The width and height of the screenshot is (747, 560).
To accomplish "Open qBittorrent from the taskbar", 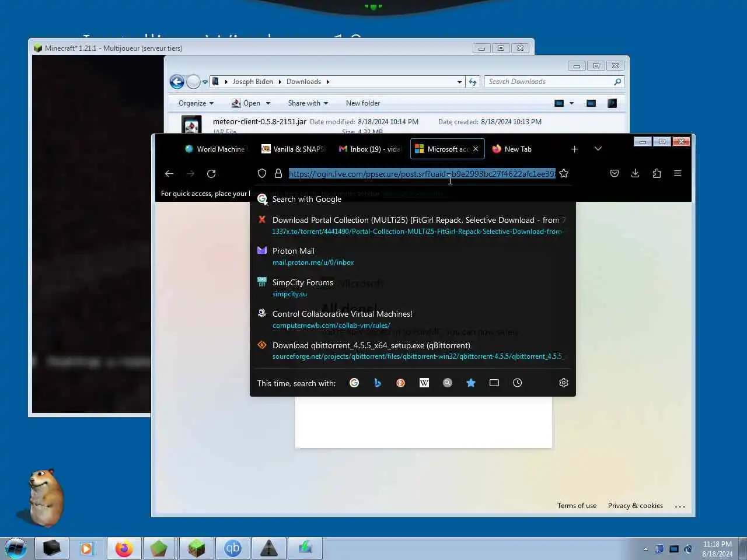I will tap(233, 548).
